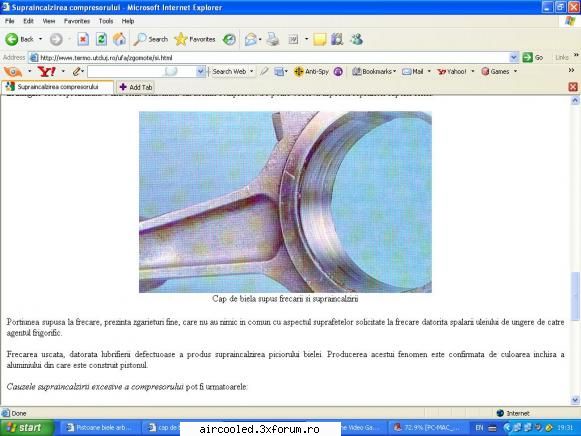Open the Bookmarks toolbar button
This screenshot has width=581, height=436.
[x=372, y=71]
